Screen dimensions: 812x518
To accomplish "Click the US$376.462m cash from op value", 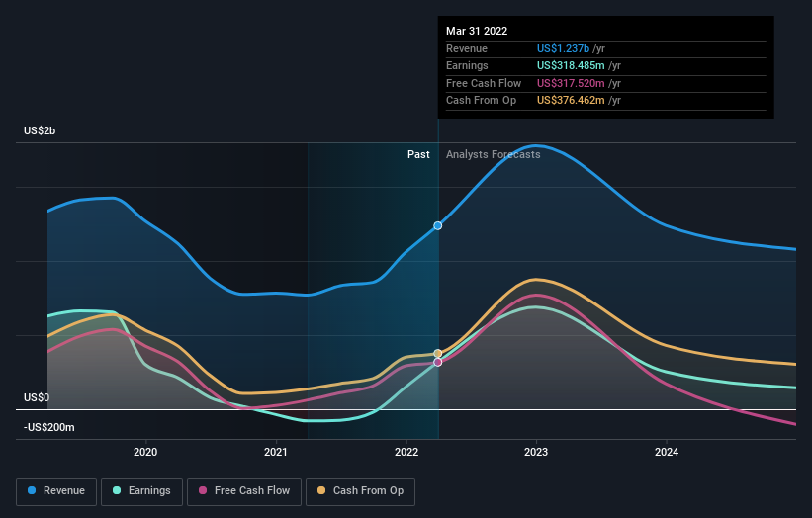I will (x=571, y=101).
